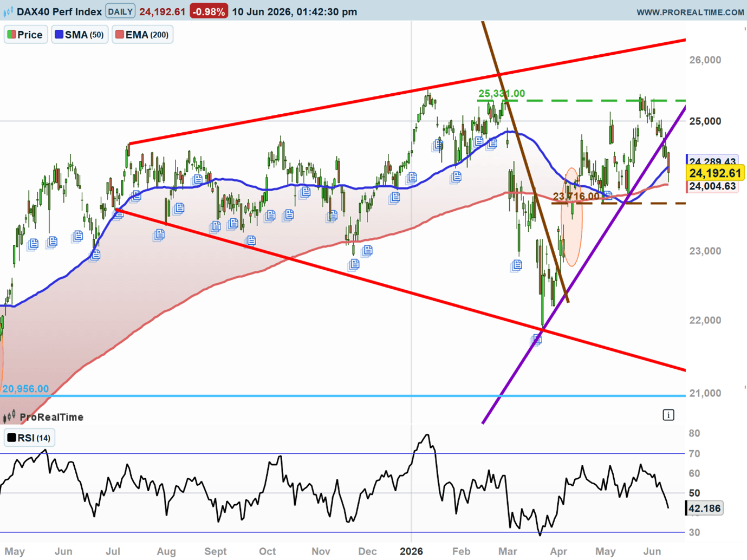This screenshot has height=560, width=747.
Task: Click the RSI 30 scale label
Action: [694, 532]
